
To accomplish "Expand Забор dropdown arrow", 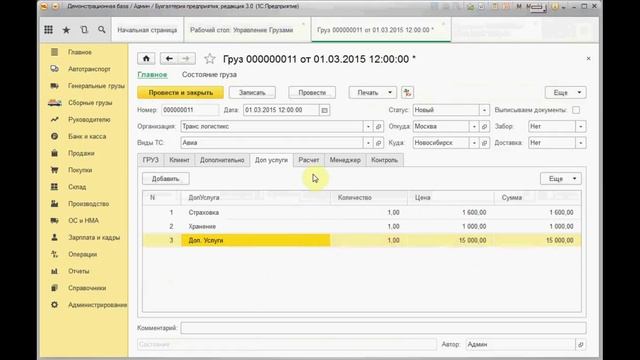I will 581,127.
